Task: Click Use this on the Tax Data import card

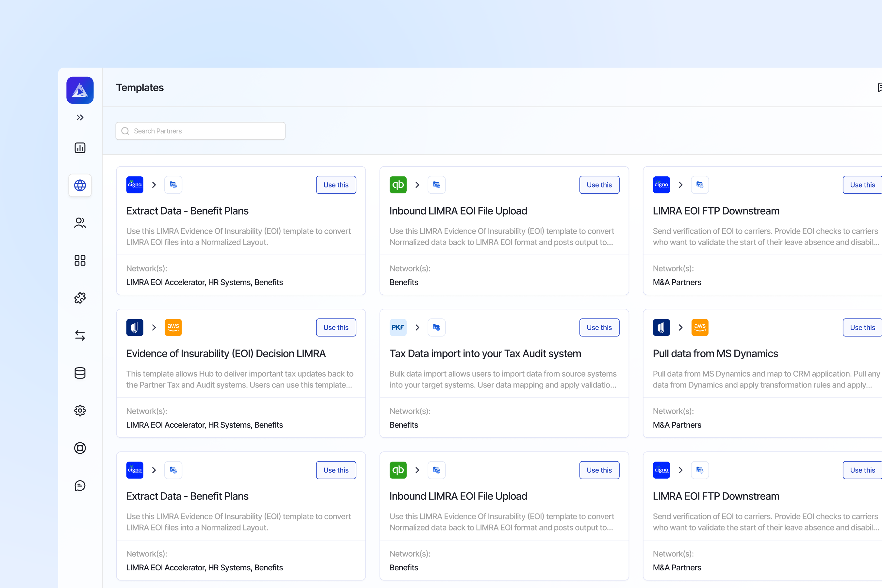Action: (599, 327)
